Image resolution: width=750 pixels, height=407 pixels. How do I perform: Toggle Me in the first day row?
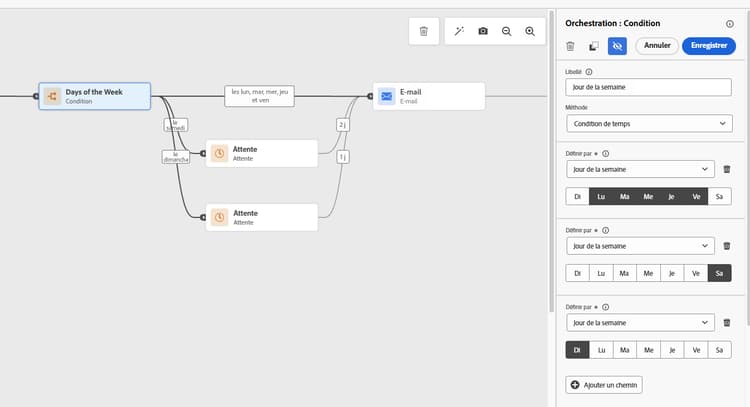pyautogui.click(x=648, y=197)
